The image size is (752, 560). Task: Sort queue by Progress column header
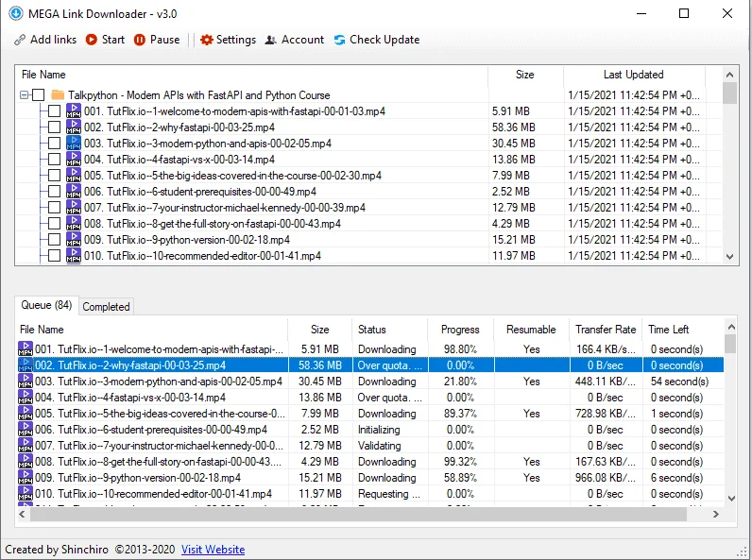coord(460,330)
